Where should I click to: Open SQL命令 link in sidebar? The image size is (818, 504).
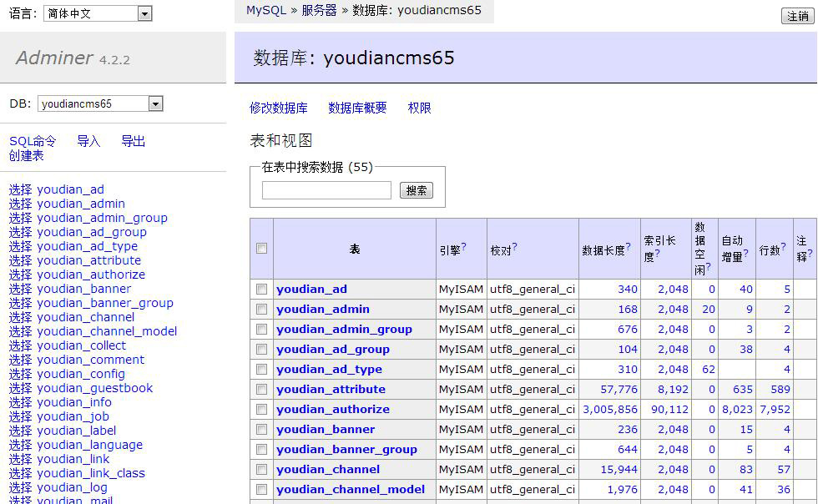(33, 141)
